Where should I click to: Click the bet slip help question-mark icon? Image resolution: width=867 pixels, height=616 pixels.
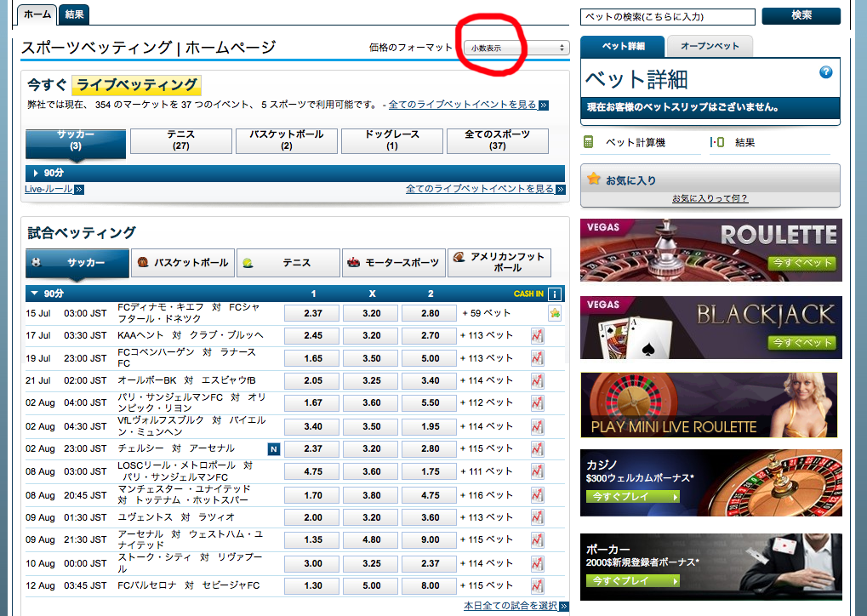click(x=825, y=72)
